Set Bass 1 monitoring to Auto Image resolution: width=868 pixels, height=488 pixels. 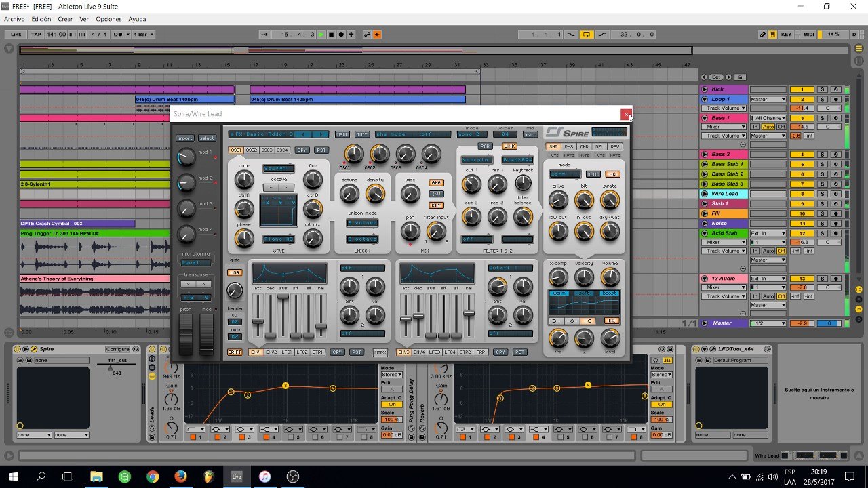pyautogui.click(x=768, y=127)
